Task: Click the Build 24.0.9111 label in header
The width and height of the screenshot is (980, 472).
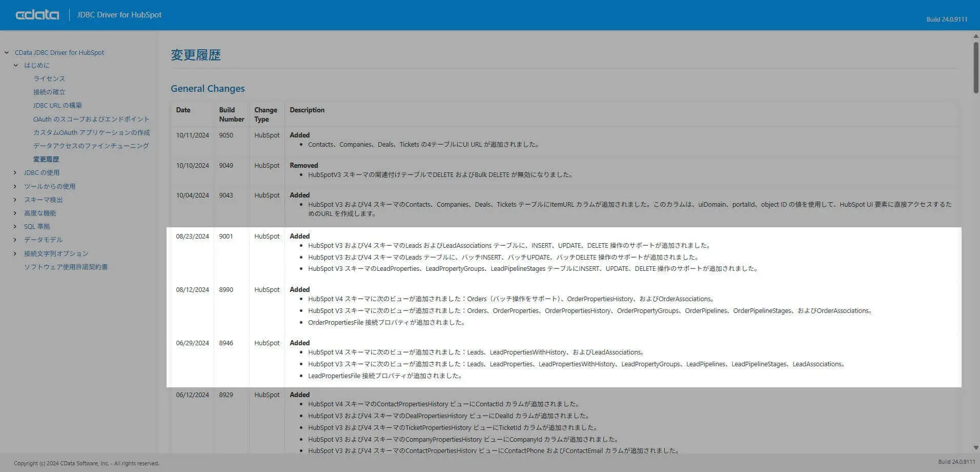Action: pos(947,19)
